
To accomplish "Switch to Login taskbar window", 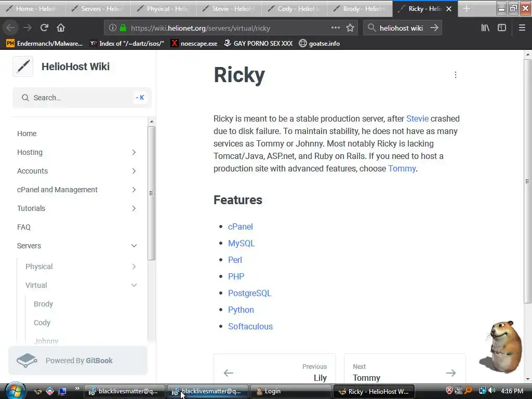I will pos(290,391).
